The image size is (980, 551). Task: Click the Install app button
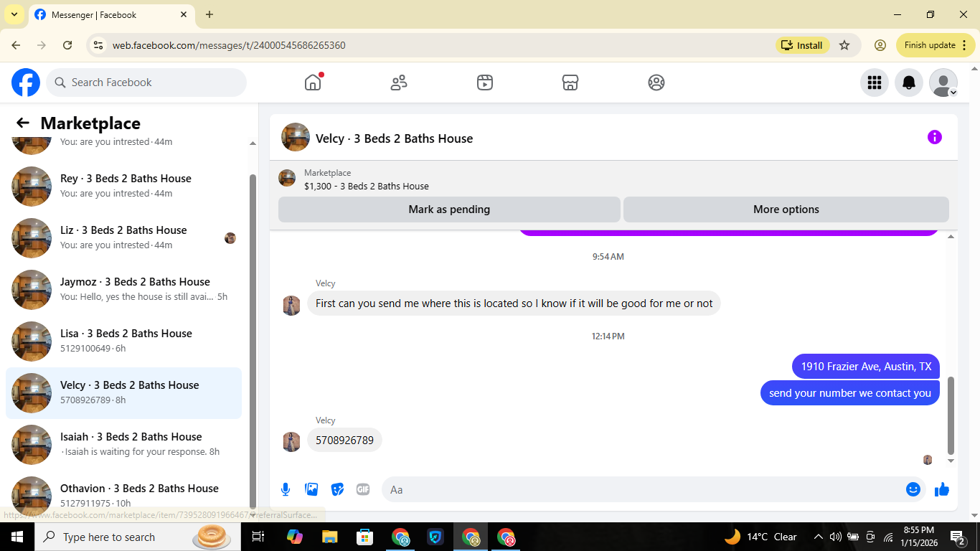point(803,45)
